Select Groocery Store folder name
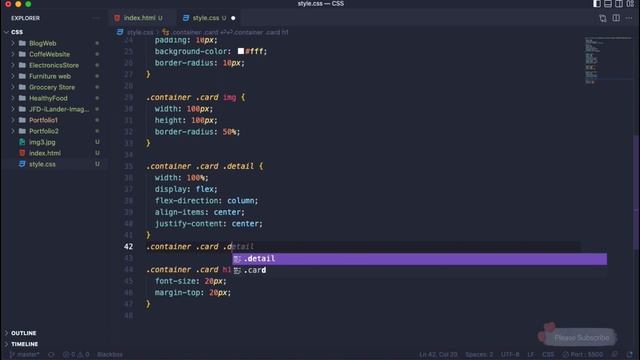The height and width of the screenshot is (360, 640). tap(52, 87)
